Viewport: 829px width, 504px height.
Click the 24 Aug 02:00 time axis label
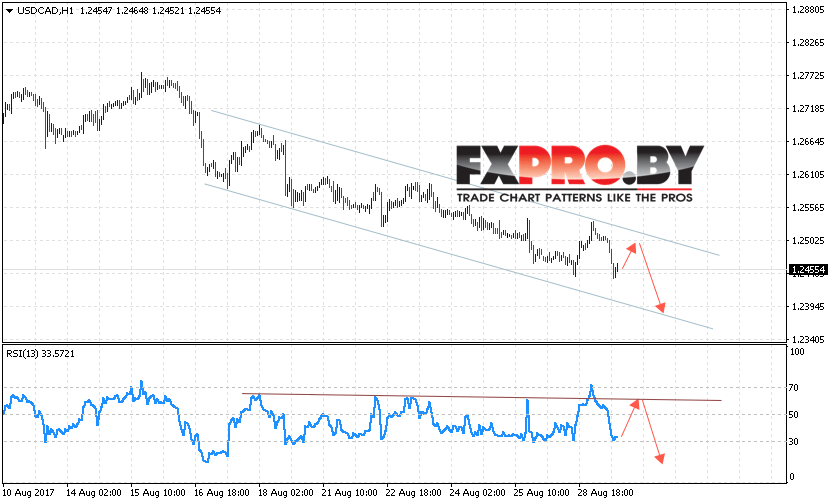477,493
